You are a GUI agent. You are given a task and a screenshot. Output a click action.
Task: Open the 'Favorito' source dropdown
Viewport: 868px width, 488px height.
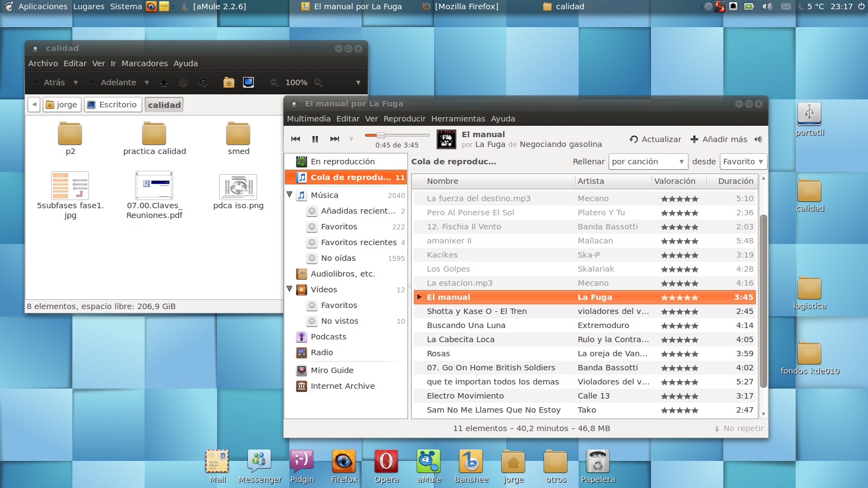(743, 162)
